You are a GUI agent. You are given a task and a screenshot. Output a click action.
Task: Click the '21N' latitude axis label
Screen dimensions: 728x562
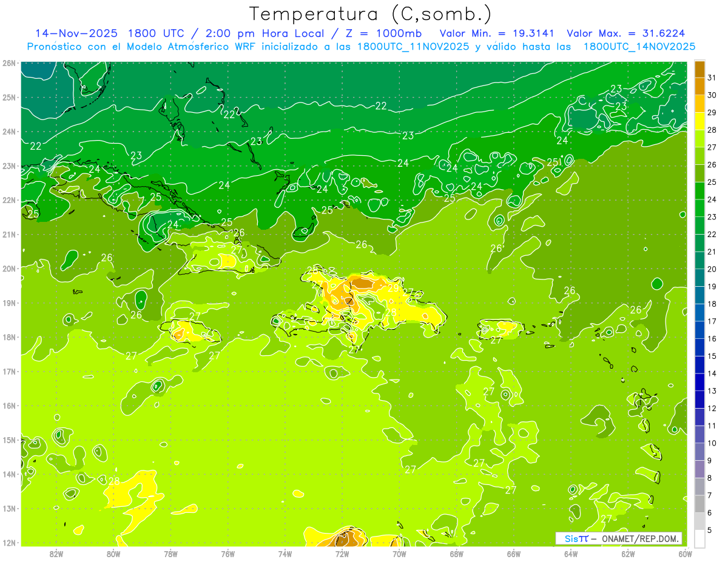8,234
